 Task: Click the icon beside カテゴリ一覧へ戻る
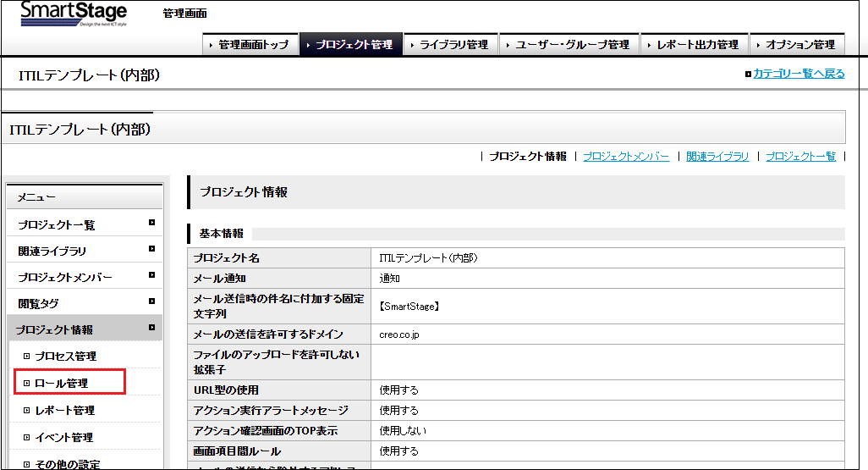(x=748, y=74)
